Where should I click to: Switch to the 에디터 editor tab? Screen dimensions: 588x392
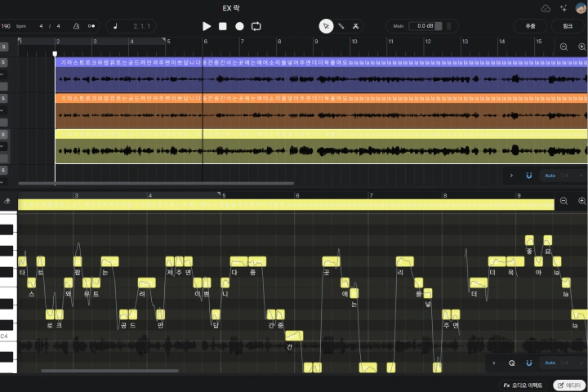pos(569,385)
